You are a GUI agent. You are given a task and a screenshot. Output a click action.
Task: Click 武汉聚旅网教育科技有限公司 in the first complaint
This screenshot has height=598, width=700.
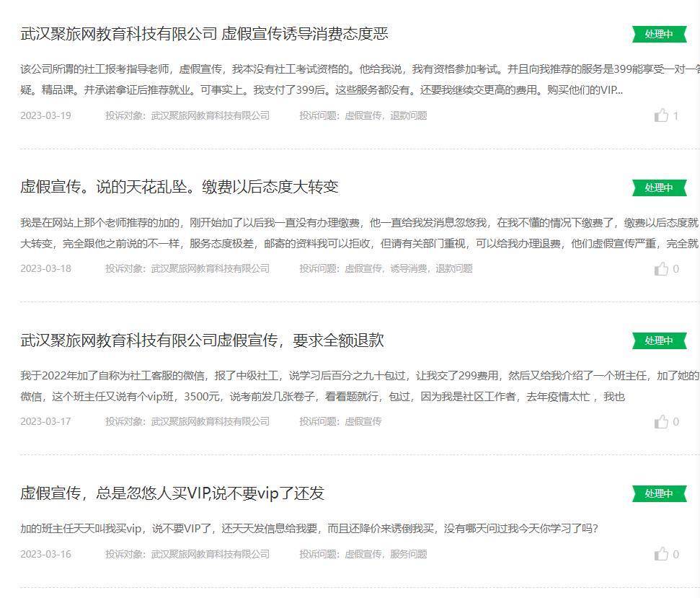pyautogui.click(x=208, y=115)
